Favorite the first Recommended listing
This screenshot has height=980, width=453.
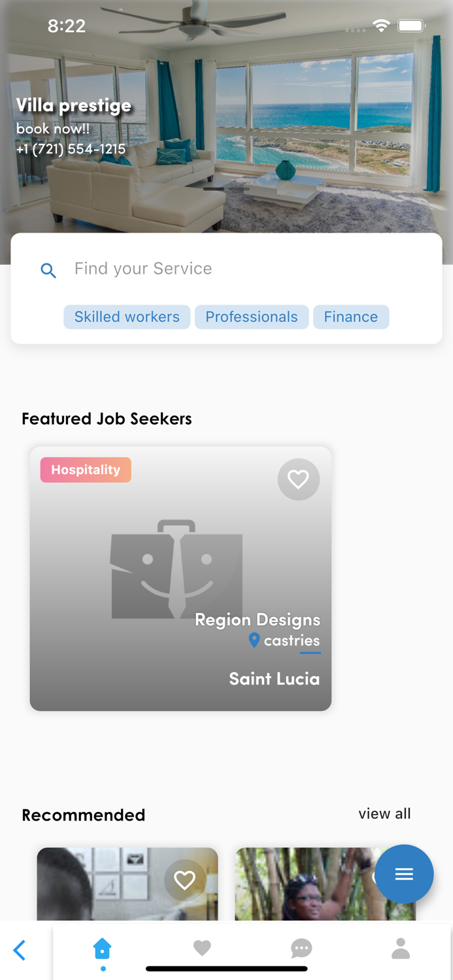[x=184, y=880]
